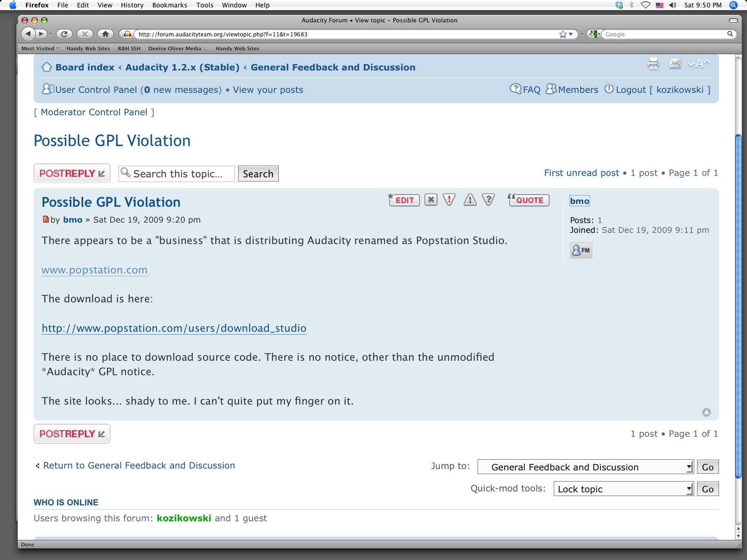Screen dimensions: 747x560
Task: Go to the browser Home button
Action: (x=106, y=34)
